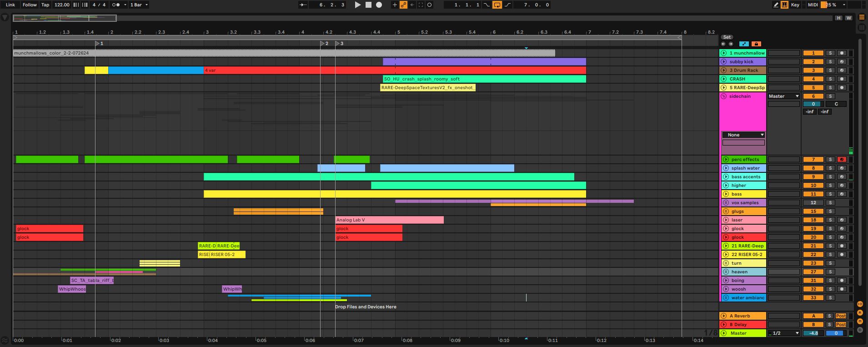The height and width of the screenshot is (347, 868).
Task: Open the sidechain output Master dropdown
Action: [x=783, y=96]
